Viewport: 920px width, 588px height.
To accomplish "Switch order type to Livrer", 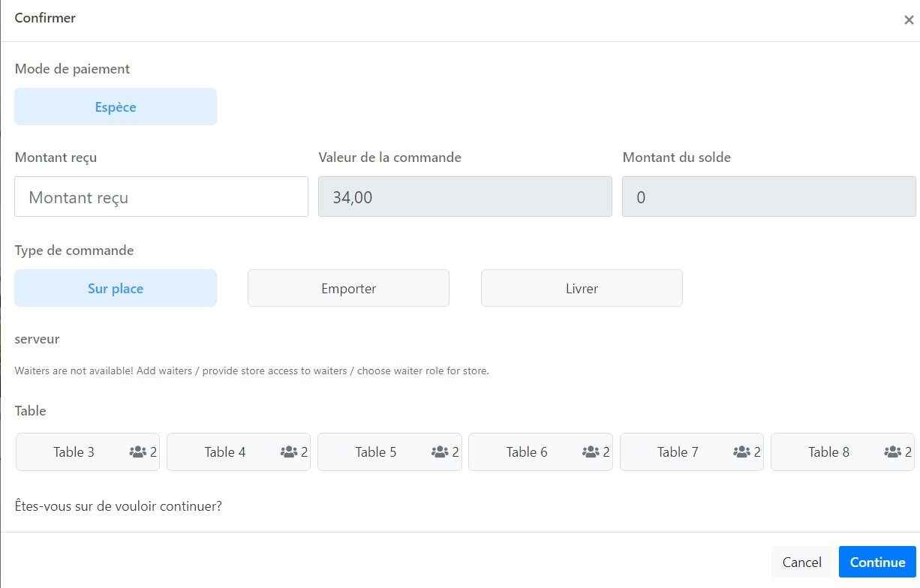I will [x=581, y=287].
